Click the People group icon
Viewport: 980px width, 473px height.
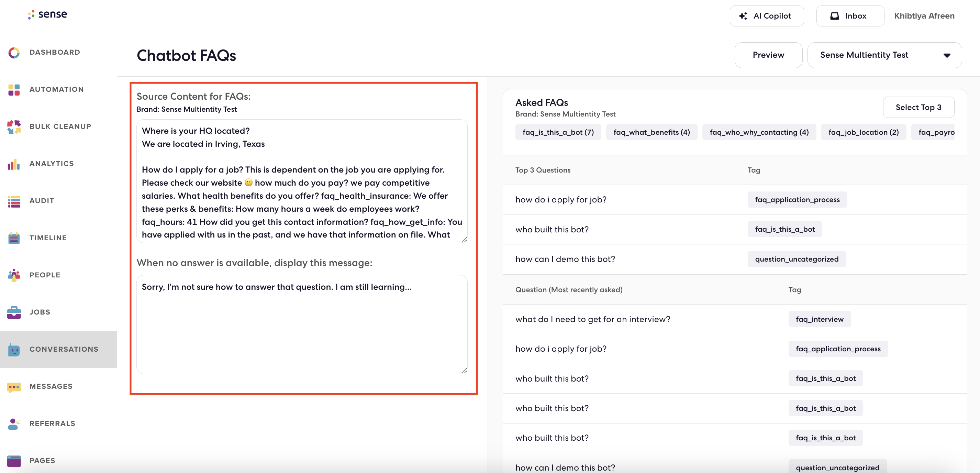coord(14,275)
